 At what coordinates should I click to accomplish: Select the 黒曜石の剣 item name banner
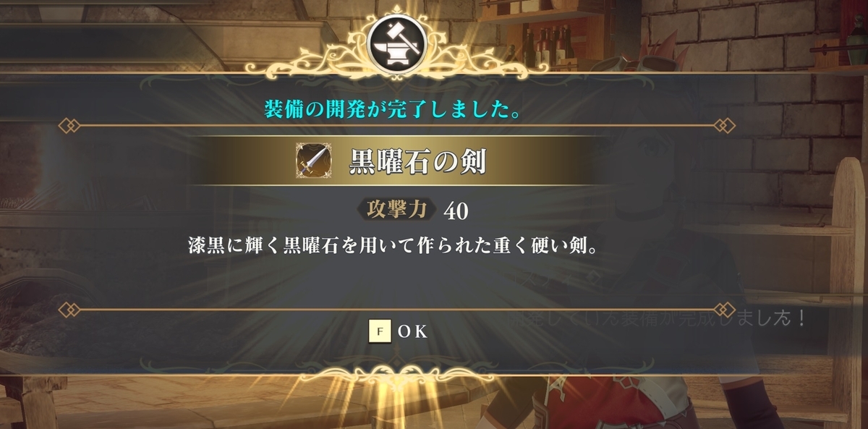point(396,160)
